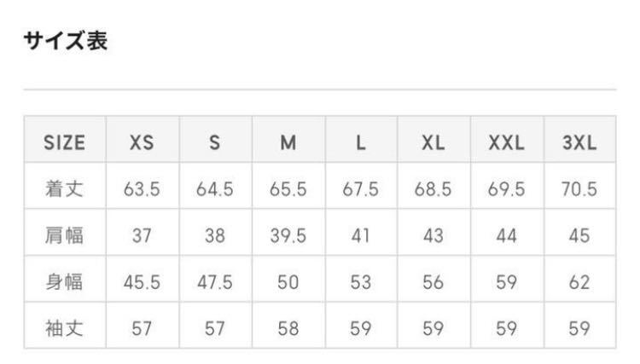Image resolution: width=640 pixels, height=364 pixels.
Task: Click the 着丈 row label
Action: pyautogui.click(x=65, y=189)
